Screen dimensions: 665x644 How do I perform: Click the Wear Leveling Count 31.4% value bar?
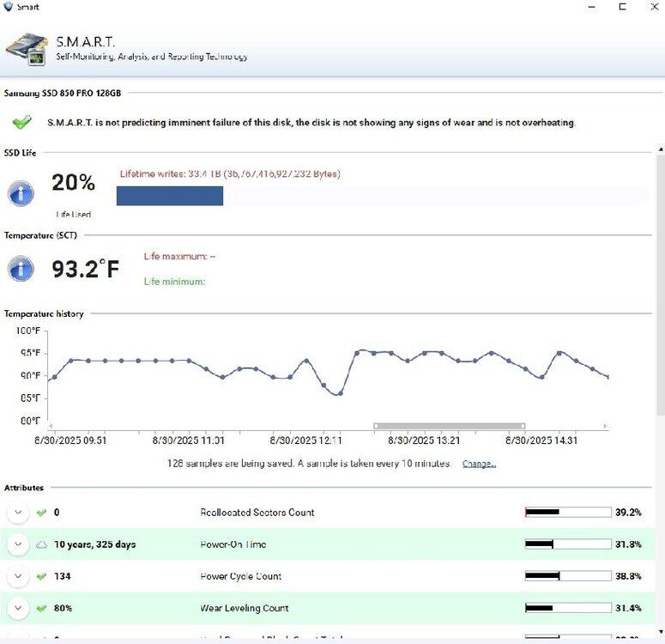[568, 607]
